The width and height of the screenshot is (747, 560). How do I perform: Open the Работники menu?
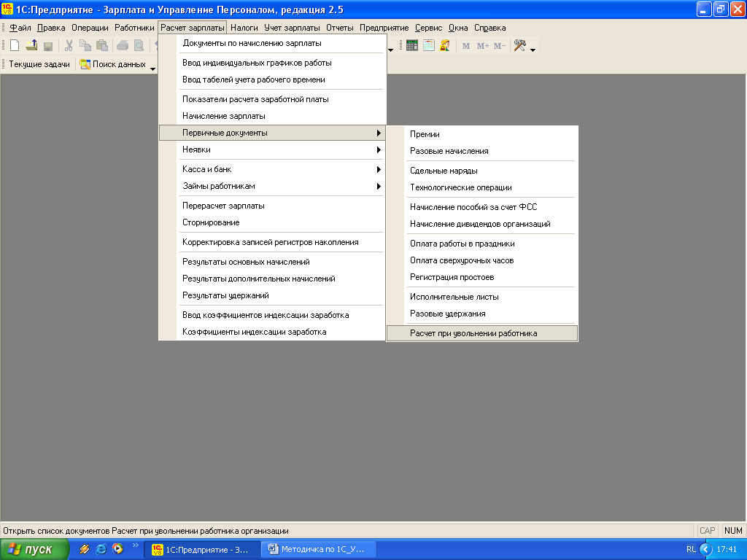[x=134, y=28]
